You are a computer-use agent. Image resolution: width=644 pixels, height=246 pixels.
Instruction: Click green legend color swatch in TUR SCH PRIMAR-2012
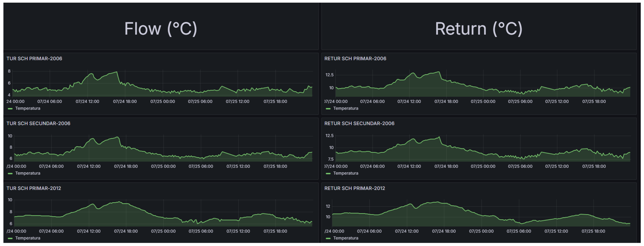10,238
